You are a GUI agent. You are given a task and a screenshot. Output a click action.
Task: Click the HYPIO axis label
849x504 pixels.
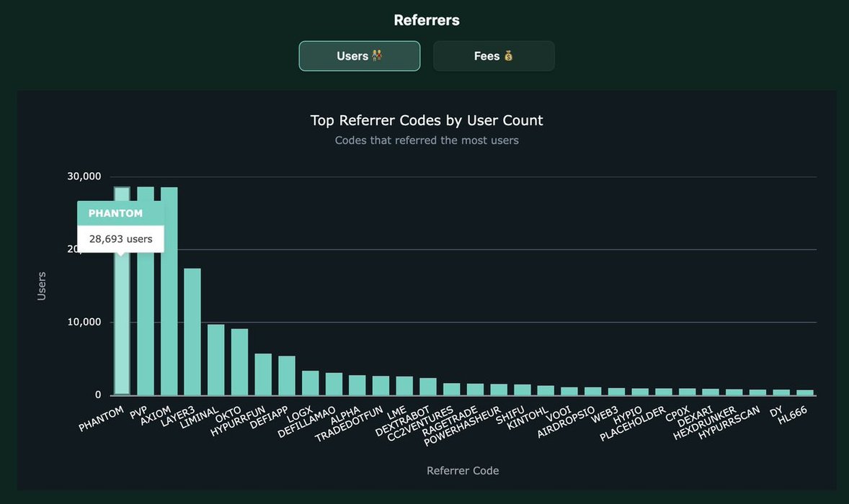tap(627, 415)
